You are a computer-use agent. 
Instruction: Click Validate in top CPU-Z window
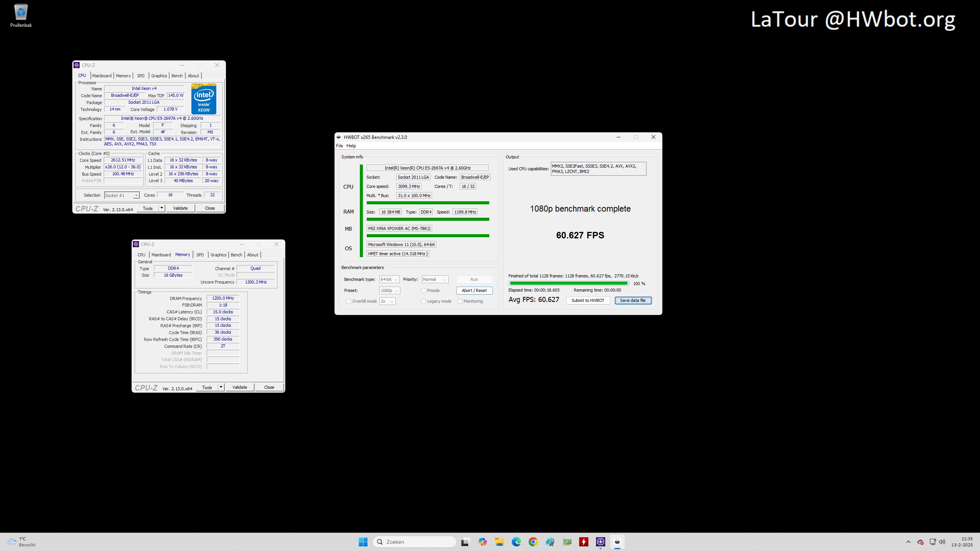[180, 208]
